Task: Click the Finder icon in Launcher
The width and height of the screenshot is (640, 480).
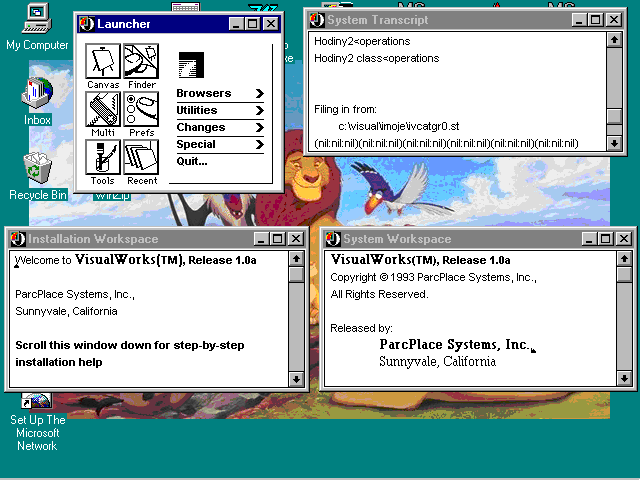Action: (x=141, y=62)
